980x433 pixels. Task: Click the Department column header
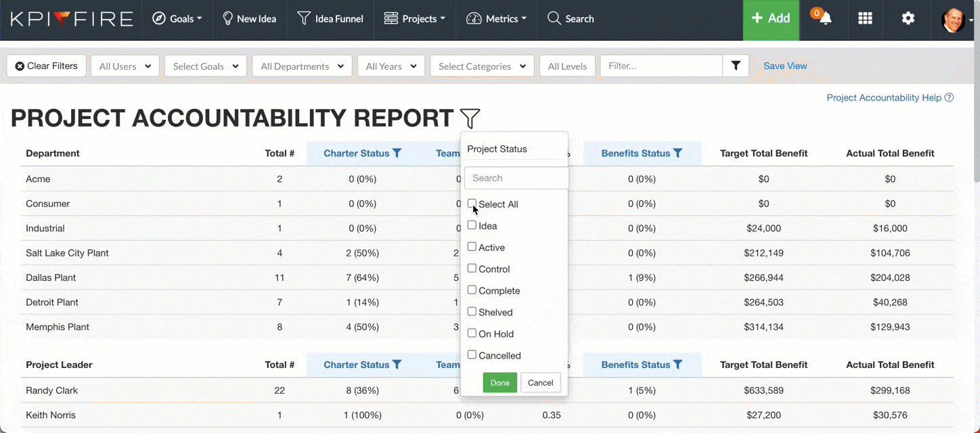53,154
